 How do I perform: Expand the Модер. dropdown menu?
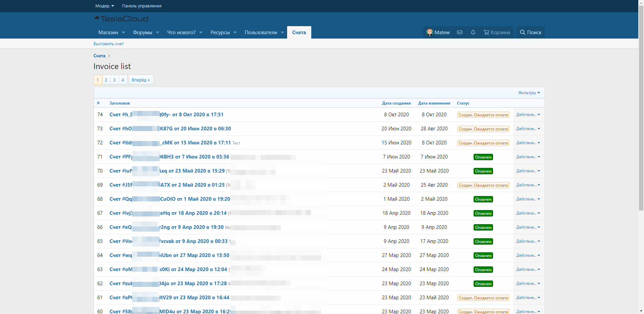pos(105,6)
